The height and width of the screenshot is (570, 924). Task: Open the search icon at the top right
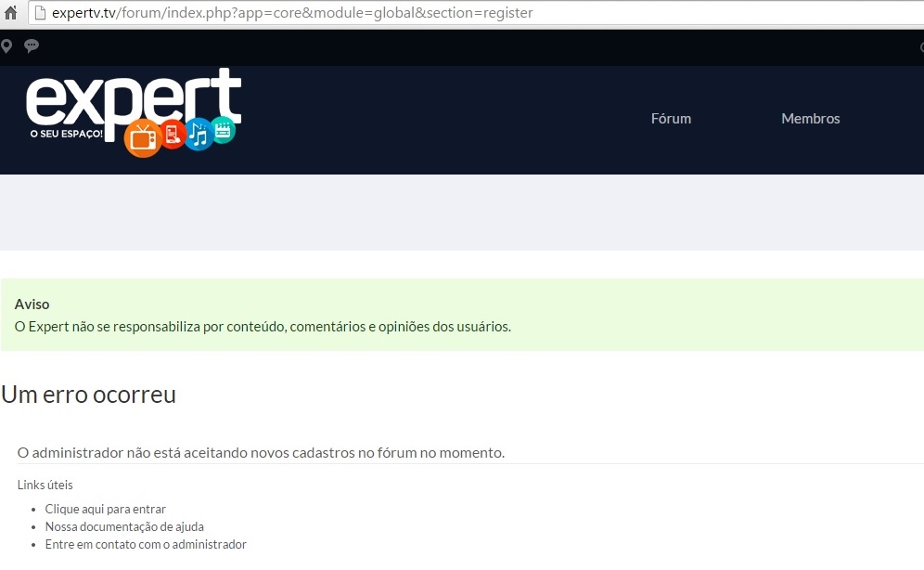point(921,46)
